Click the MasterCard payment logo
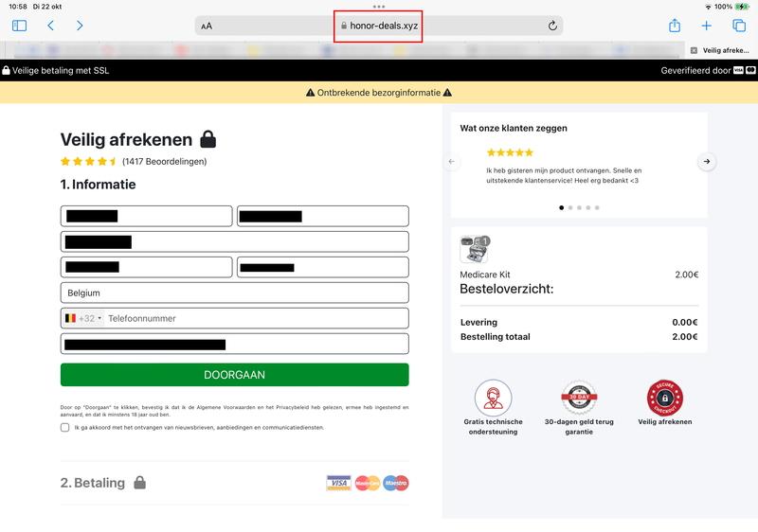Viewport: 758px width, 532px height. tap(368, 483)
